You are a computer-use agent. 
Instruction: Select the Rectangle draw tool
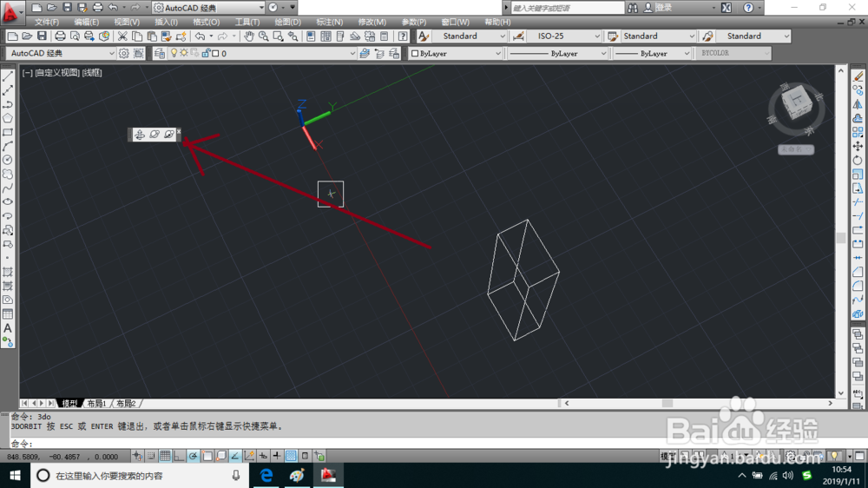pyautogui.click(x=8, y=132)
